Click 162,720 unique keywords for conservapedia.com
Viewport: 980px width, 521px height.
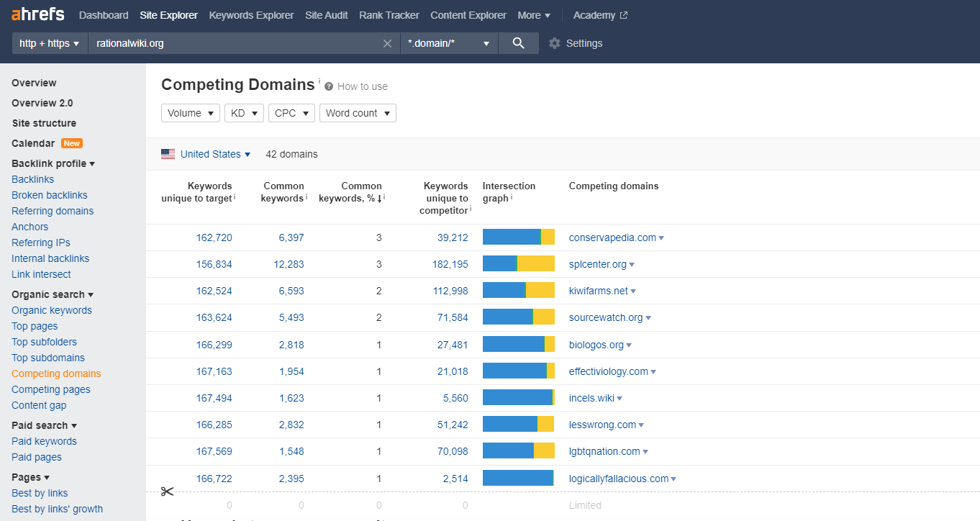(x=214, y=237)
